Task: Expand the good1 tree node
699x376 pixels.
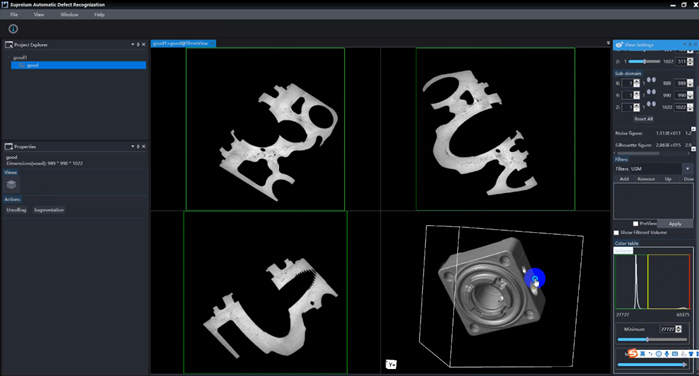Action: pos(9,58)
